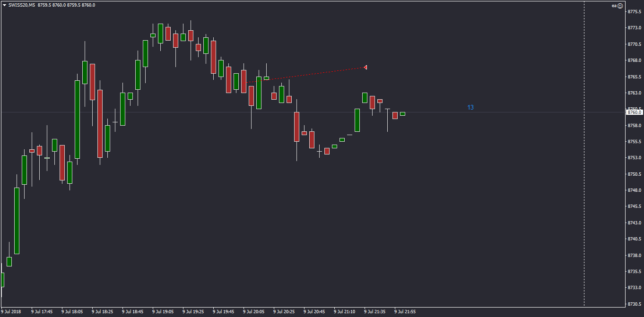Click price axis label 8740.5
This screenshot has width=644, height=317.
(x=634, y=239)
